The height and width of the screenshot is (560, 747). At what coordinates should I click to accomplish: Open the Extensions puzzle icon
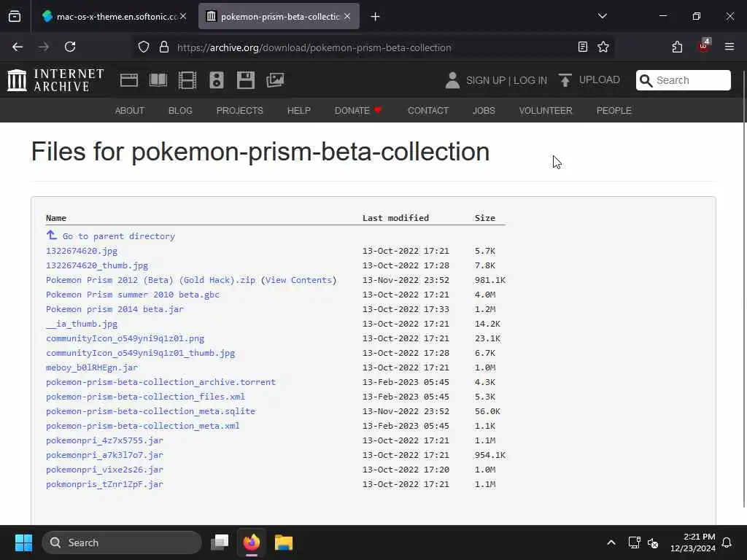point(677,47)
